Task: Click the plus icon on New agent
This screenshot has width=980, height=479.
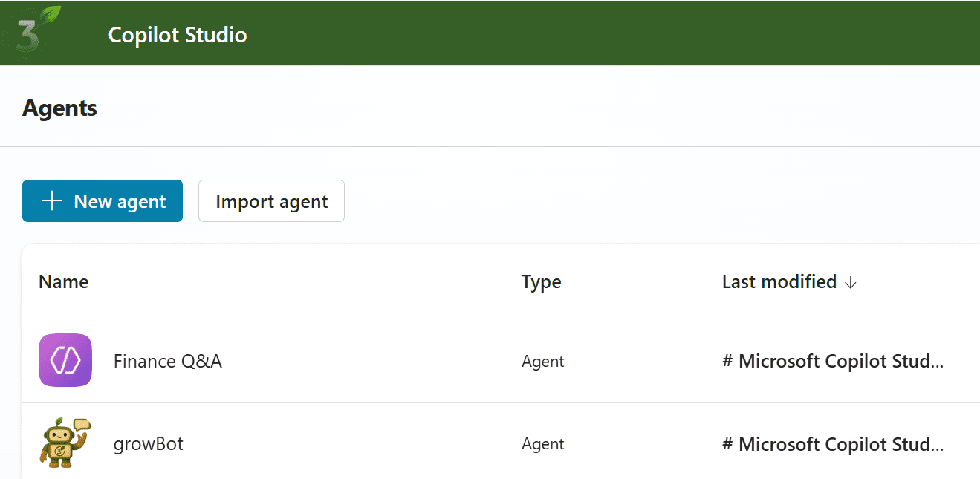Action: [x=51, y=201]
